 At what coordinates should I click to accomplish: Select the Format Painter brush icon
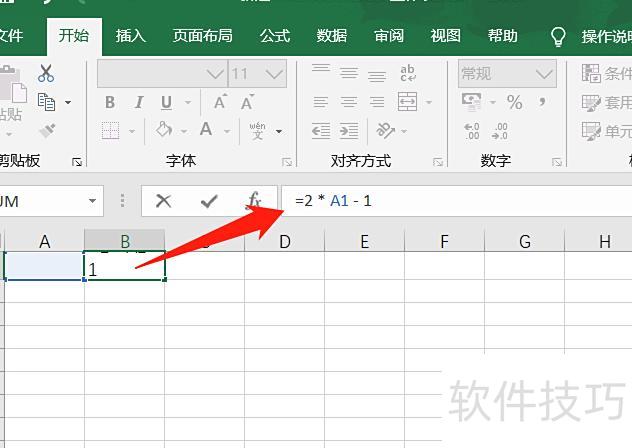[48, 130]
